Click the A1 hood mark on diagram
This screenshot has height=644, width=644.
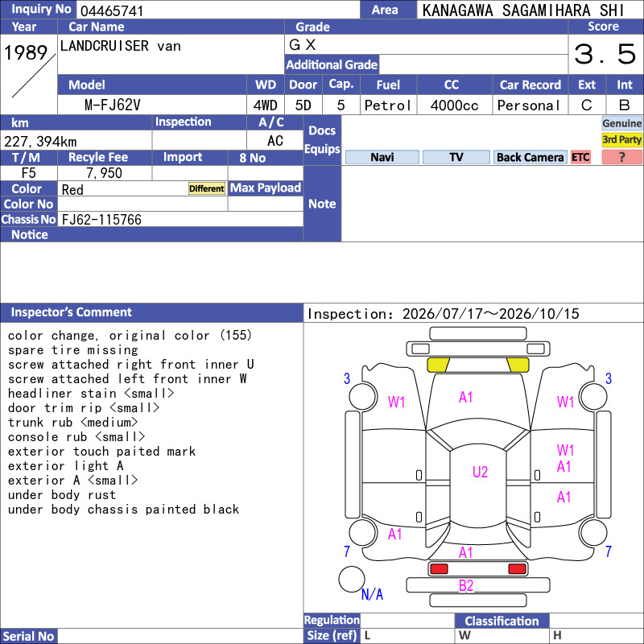pyautogui.click(x=466, y=397)
